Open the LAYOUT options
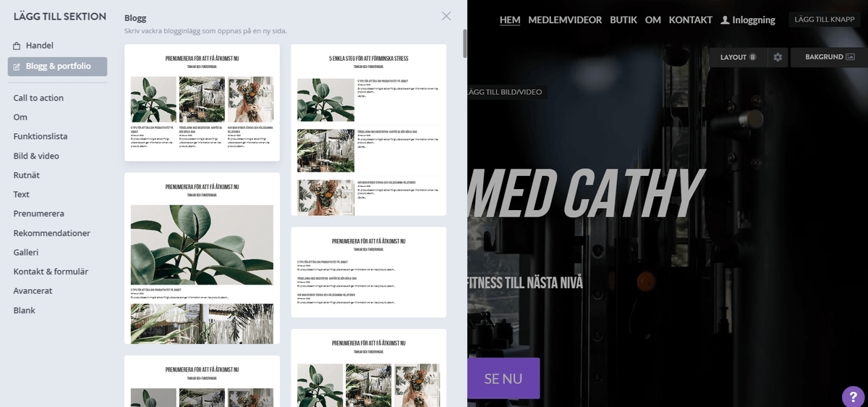Image resolution: width=868 pixels, height=407 pixels. tap(738, 57)
